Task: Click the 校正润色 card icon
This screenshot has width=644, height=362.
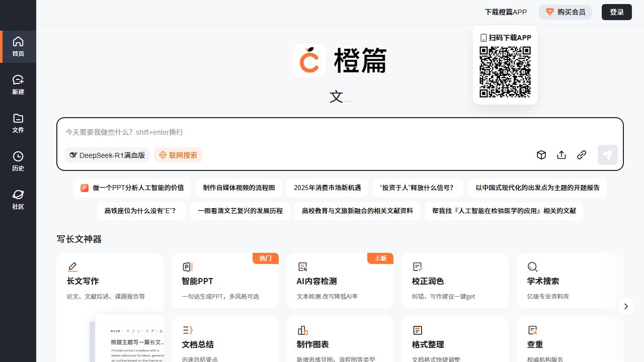Action: pyautogui.click(x=418, y=266)
